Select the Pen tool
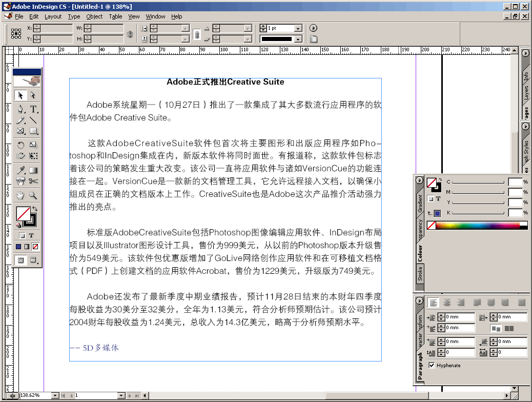 tap(21, 109)
